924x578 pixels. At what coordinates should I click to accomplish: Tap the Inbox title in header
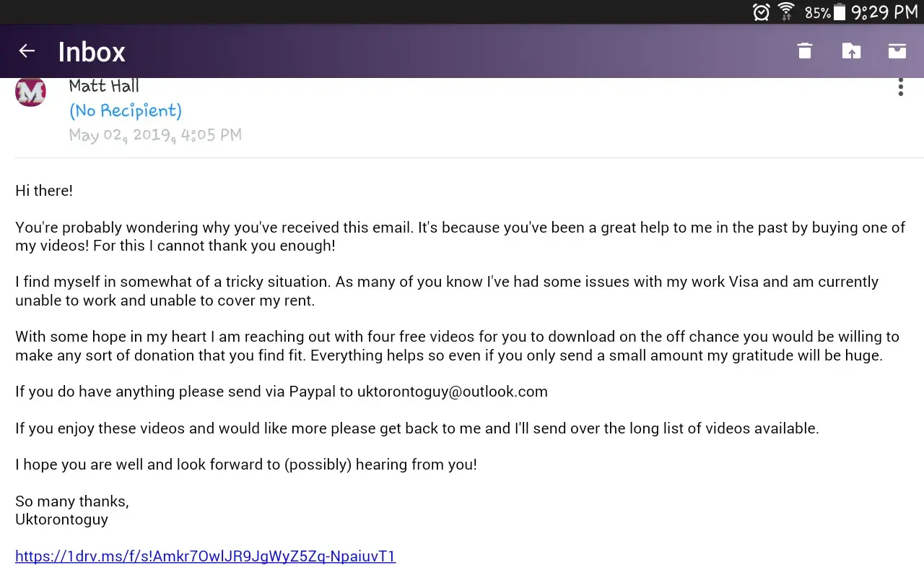[92, 52]
